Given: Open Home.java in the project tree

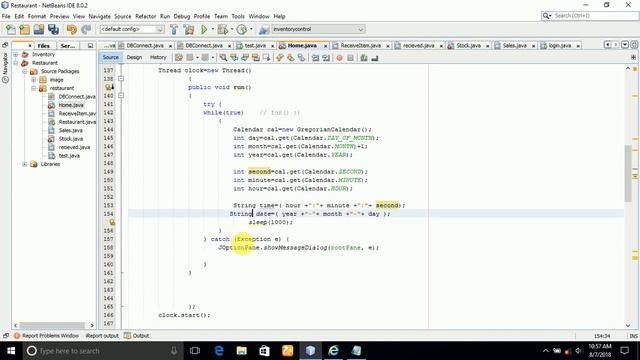Looking at the screenshot, I should point(71,105).
